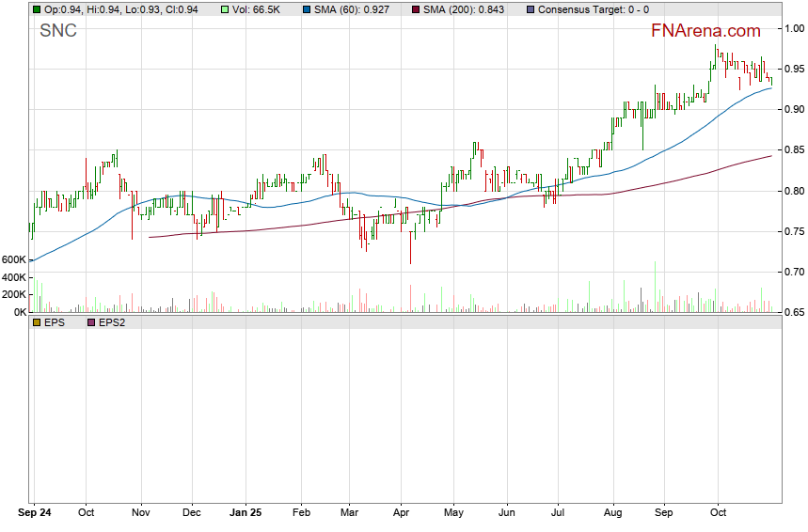Click the green OHLC legend swatch
The width and height of the screenshot is (808, 532).
37,8
